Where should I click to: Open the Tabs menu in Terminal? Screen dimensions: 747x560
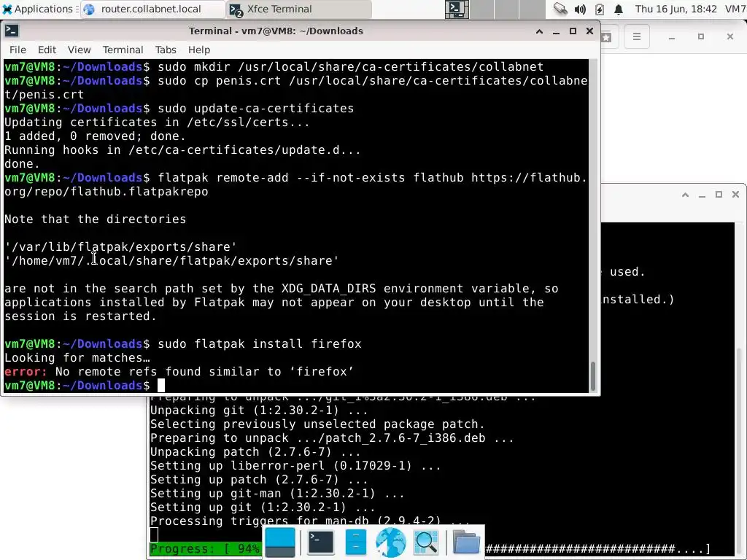[x=166, y=50]
